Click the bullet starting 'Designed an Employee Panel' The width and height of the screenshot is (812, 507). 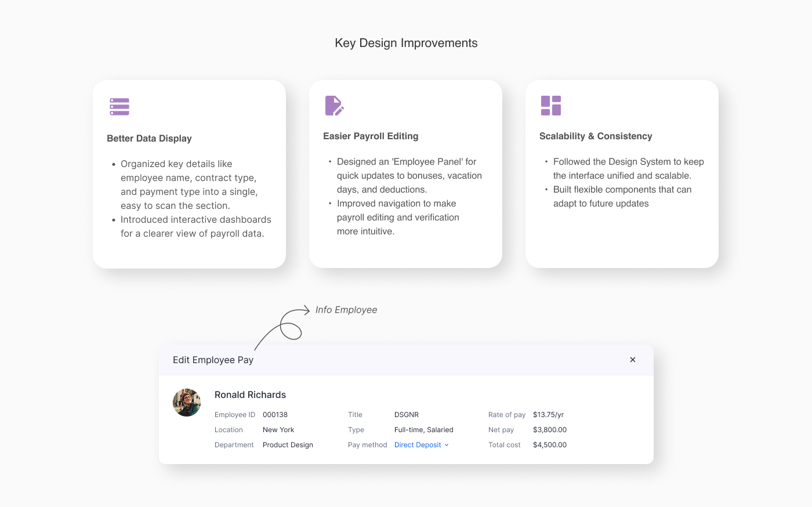pos(409,175)
